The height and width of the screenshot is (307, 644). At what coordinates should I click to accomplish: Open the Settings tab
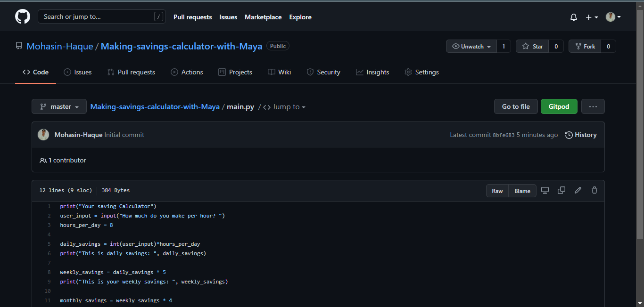(x=421, y=72)
